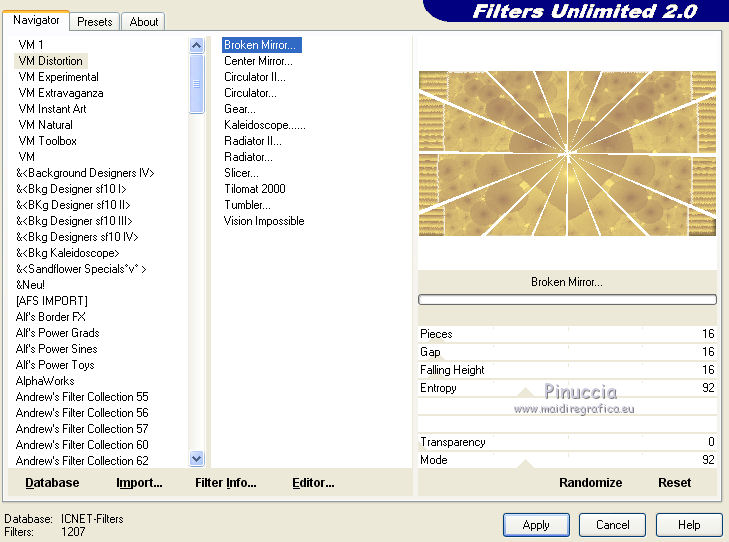Select VM Experimental category
This screenshot has width=729, height=542.
point(59,77)
